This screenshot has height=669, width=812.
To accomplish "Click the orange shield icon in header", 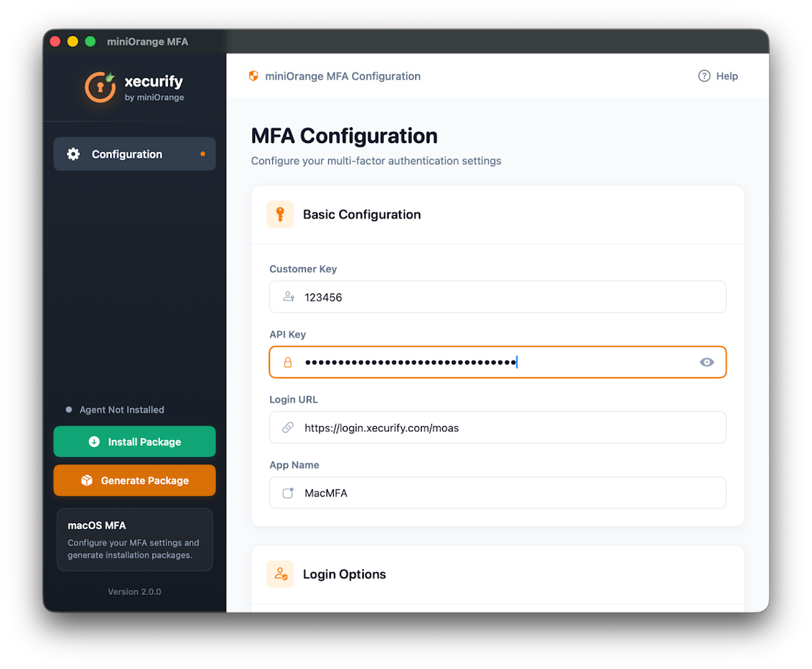I will tap(253, 76).
